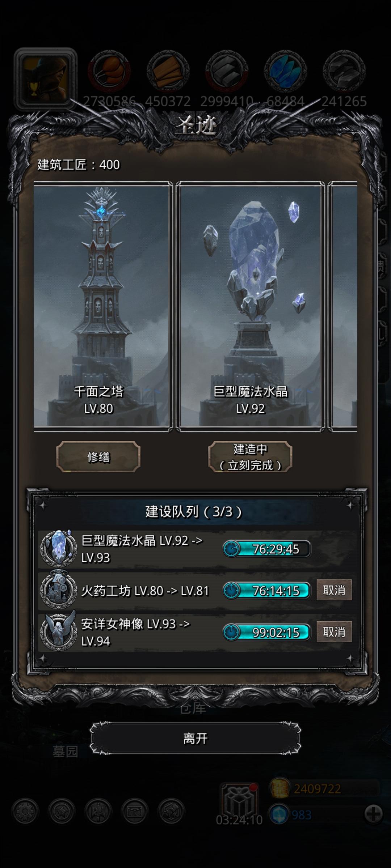
Task: Tap the 巨型魔法水晶 progress timer bar
Action: (266, 549)
